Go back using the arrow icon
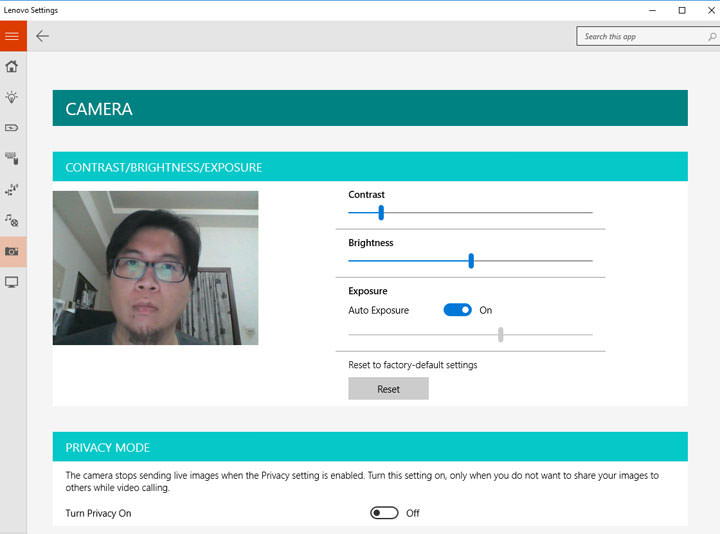Image resolution: width=720 pixels, height=534 pixels. pos(42,36)
